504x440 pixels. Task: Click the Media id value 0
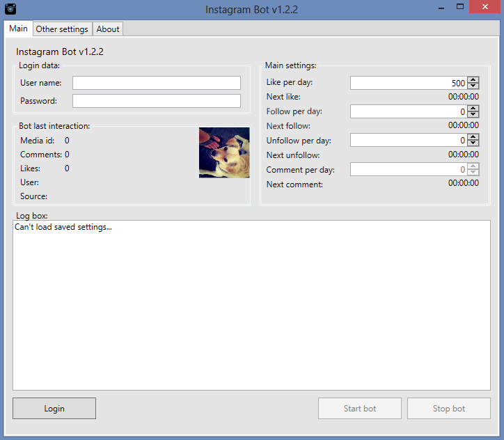point(67,141)
